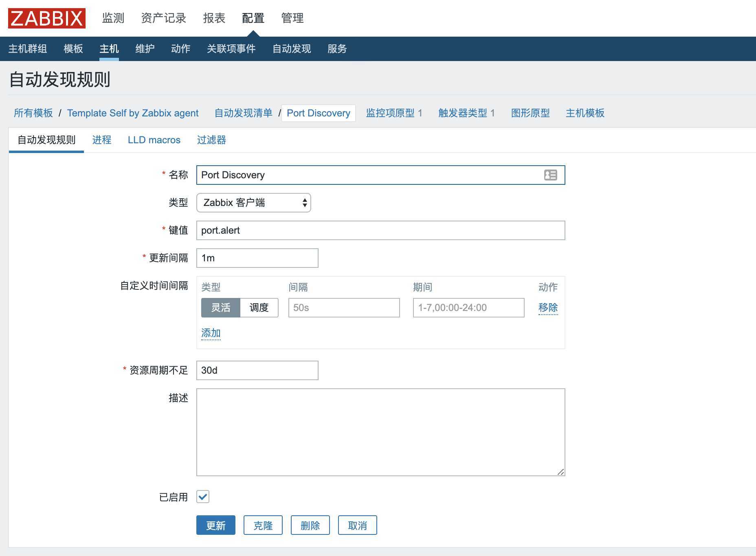Open 主机模板 link
This screenshot has width=756, height=556.
pos(585,113)
